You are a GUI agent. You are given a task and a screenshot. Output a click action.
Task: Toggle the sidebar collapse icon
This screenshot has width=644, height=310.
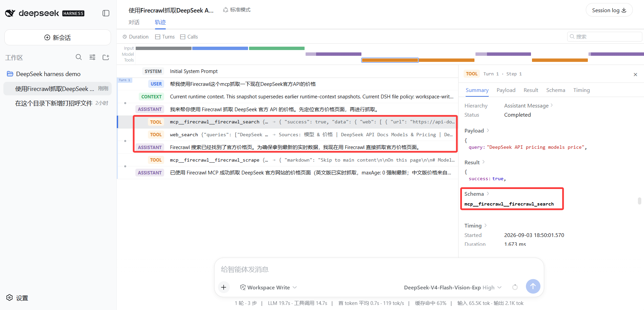pos(106,13)
